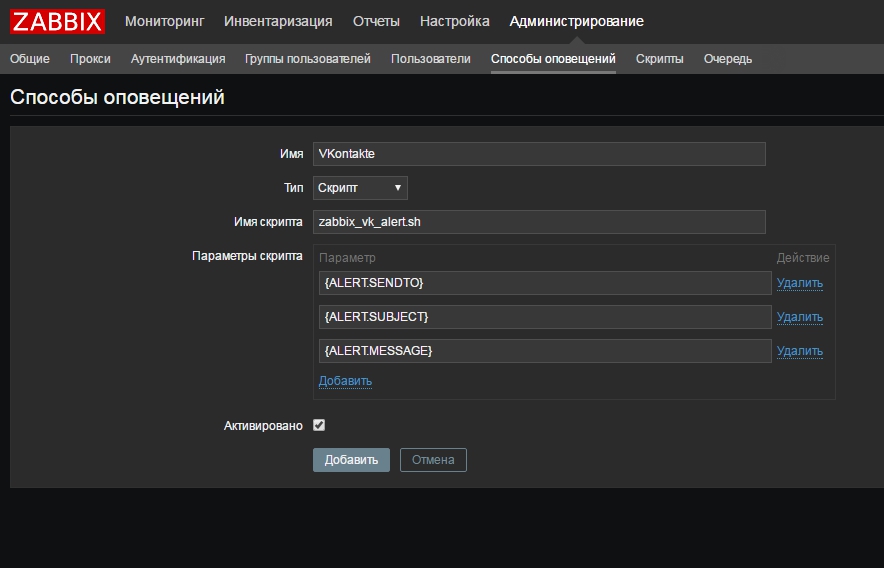Click the Тип label
Viewport: 884px width, 568px height.
[293, 188]
